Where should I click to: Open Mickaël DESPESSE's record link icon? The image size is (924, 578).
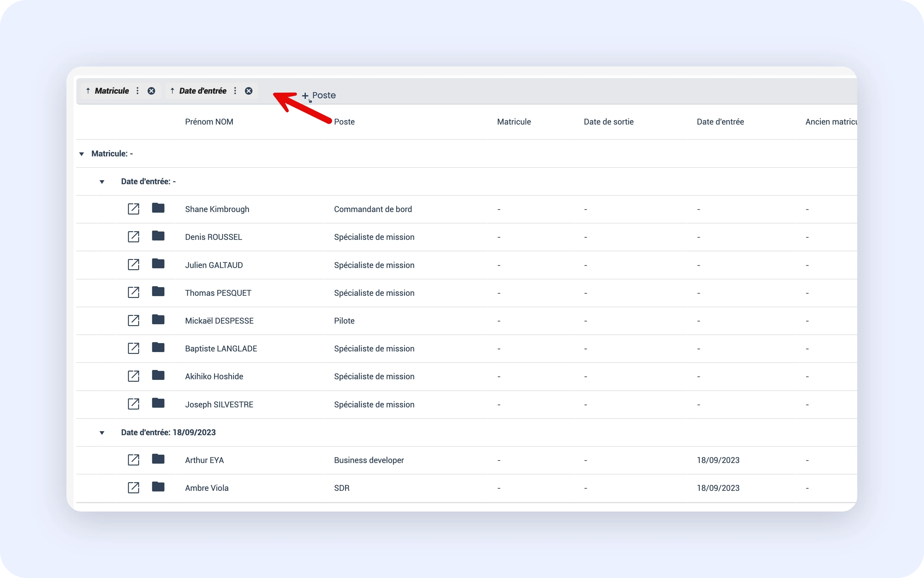[133, 320]
